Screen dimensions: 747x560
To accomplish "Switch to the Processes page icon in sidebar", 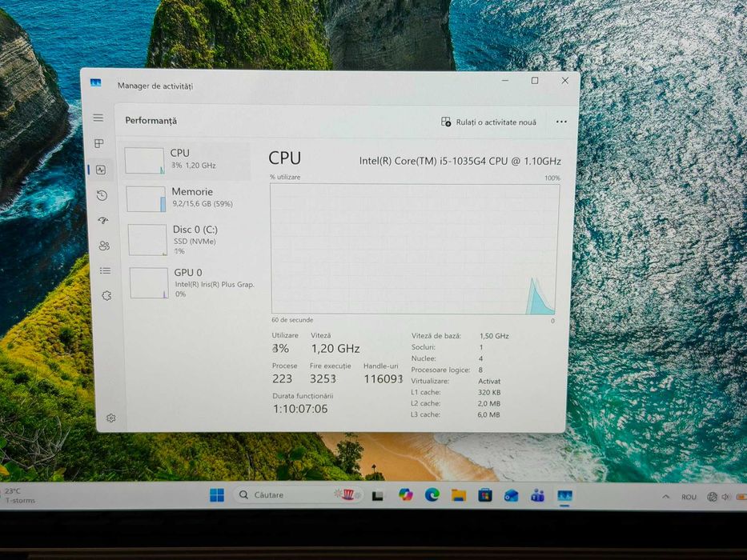I will pos(99,143).
